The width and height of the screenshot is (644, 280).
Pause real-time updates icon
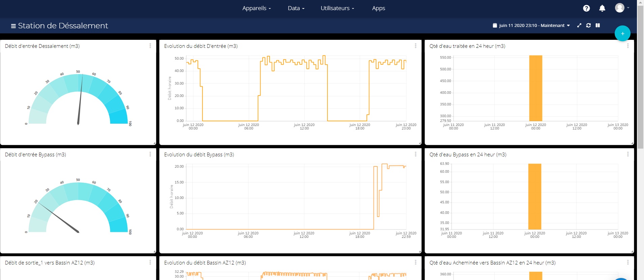(x=598, y=25)
